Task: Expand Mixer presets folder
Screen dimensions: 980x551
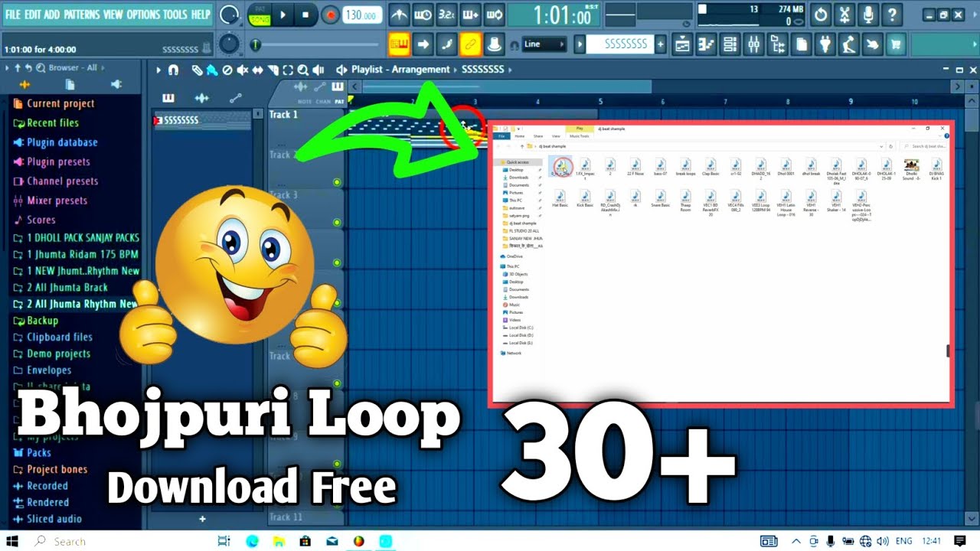Action: pyautogui.click(x=57, y=201)
